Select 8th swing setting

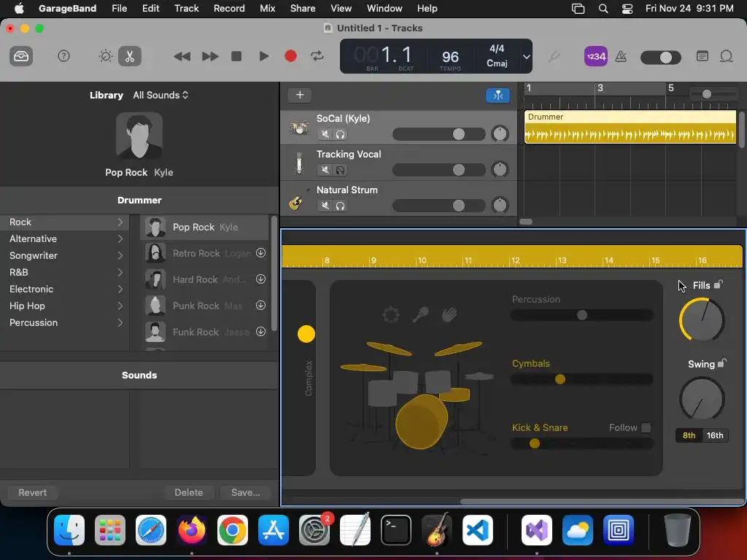[x=689, y=435]
